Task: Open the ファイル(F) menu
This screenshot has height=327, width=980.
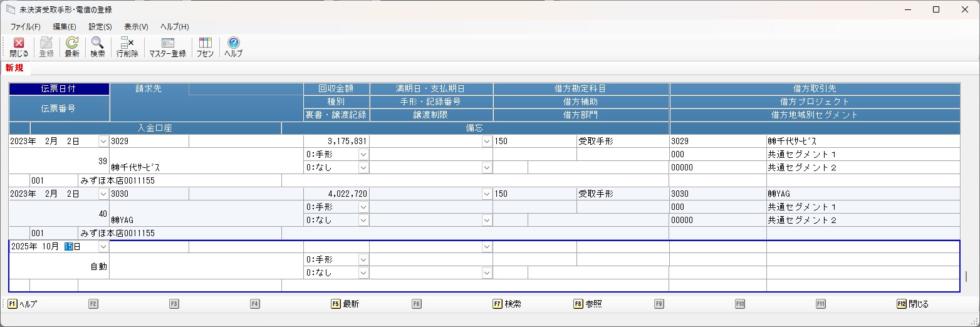Action: coord(25,27)
